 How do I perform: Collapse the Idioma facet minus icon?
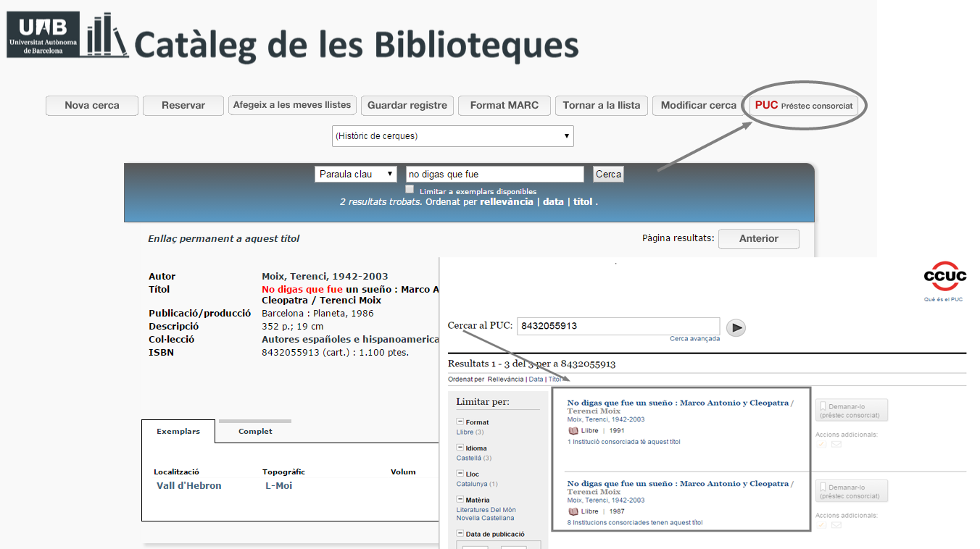(x=460, y=448)
